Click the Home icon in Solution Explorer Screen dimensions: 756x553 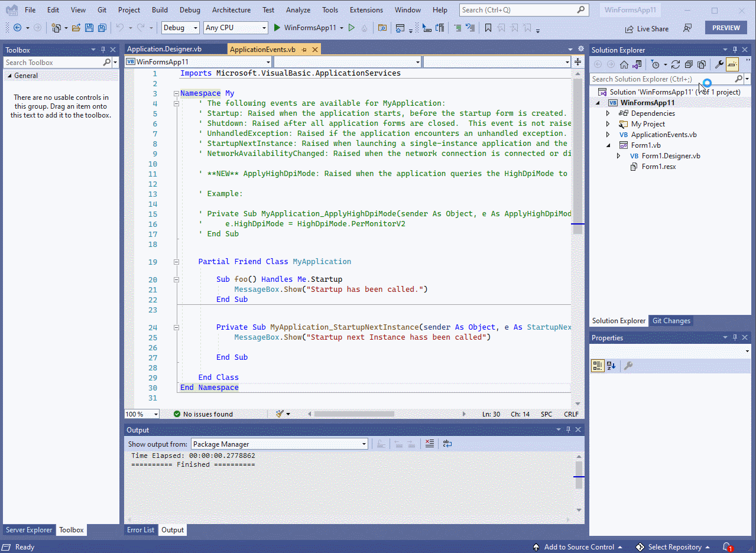624,64
